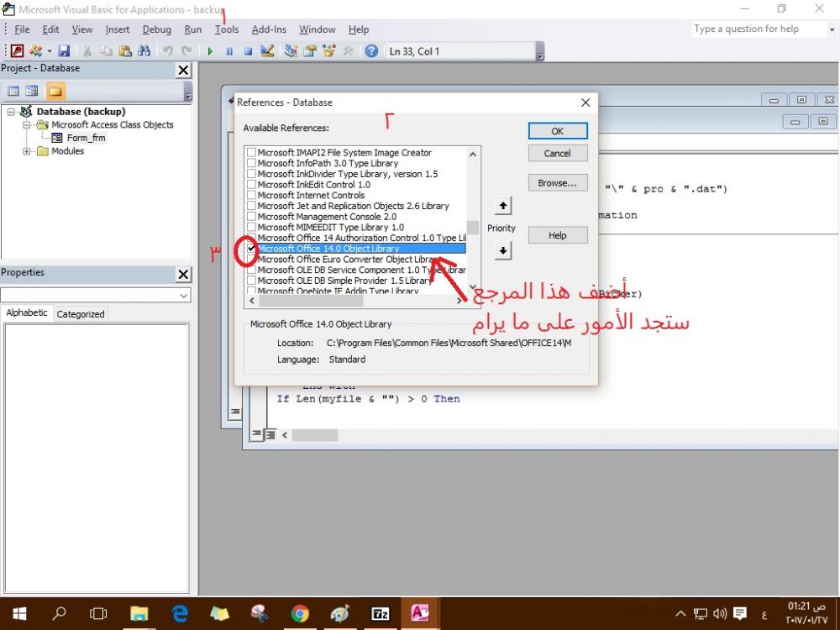Switch to the Alphabetic properties tab
This screenshot has height=630, width=840.
pyautogui.click(x=27, y=312)
